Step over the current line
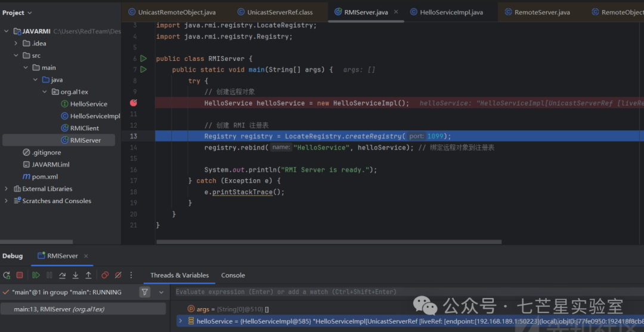Viewport: 644px width, 332px height. click(x=63, y=275)
